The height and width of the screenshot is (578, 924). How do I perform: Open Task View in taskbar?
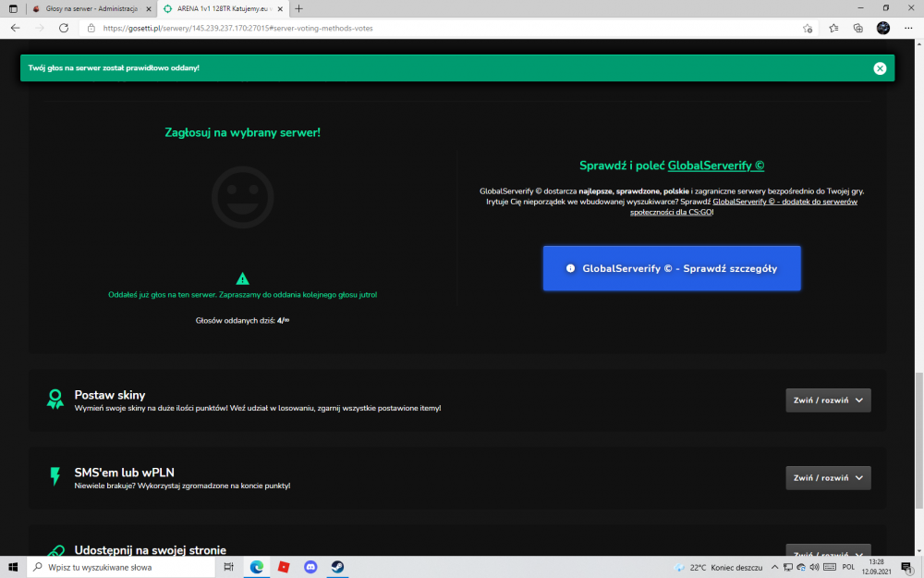pos(228,567)
